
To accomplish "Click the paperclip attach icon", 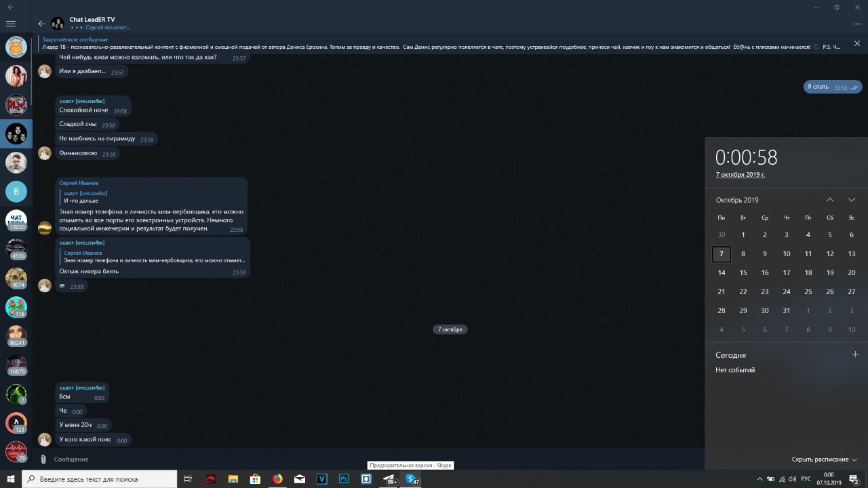I will pyautogui.click(x=43, y=459).
